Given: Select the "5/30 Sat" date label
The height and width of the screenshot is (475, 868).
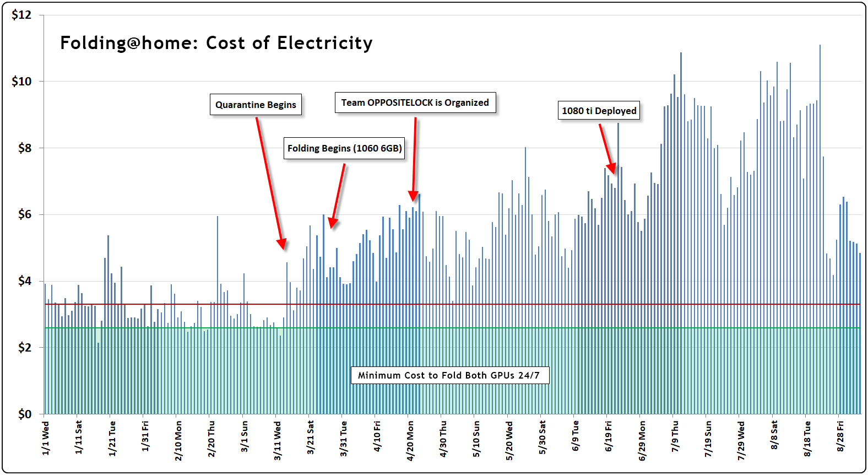Looking at the screenshot, I should tap(542, 438).
